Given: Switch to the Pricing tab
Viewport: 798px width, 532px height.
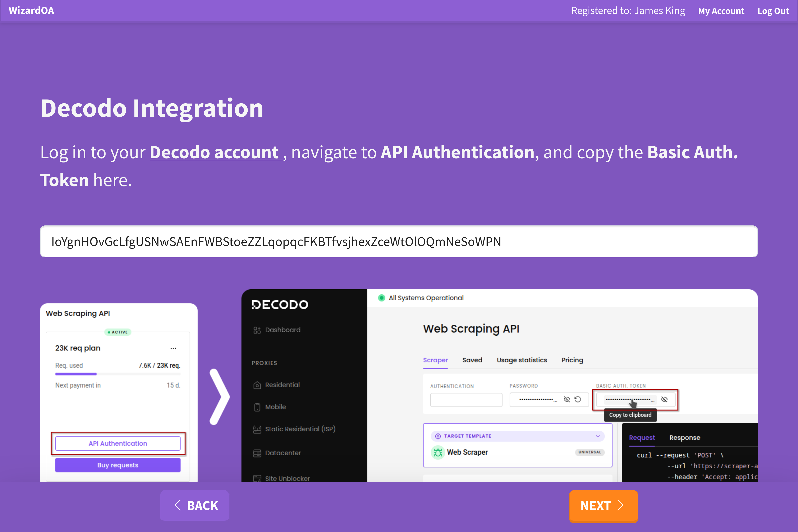Looking at the screenshot, I should 572,360.
